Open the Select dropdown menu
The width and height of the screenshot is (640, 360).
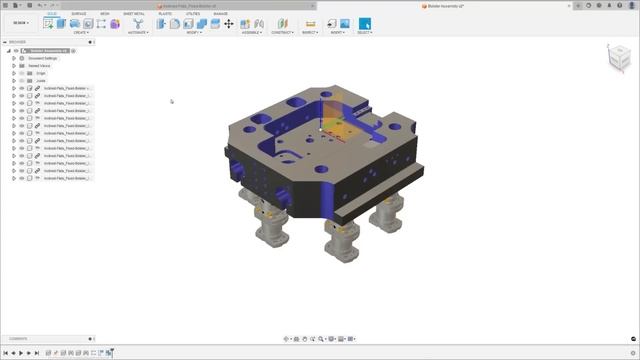[x=365, y=32]
